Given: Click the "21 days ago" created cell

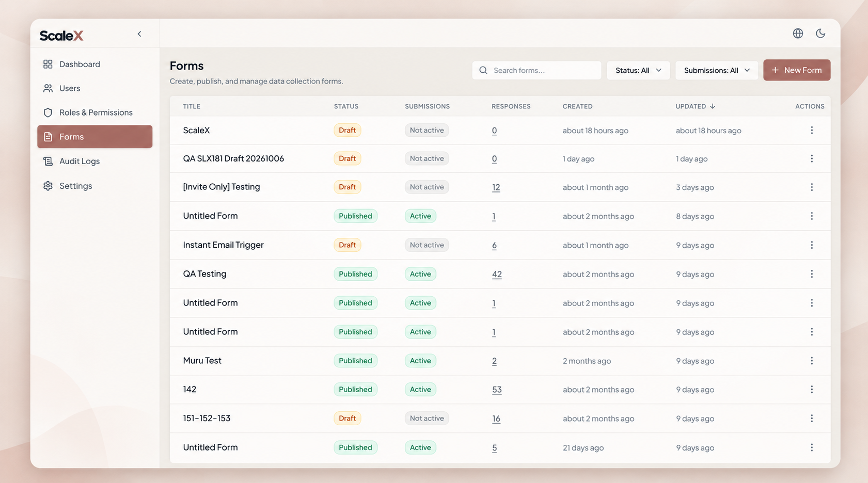Looking at the screenshot, I should [x=583, y=448].
